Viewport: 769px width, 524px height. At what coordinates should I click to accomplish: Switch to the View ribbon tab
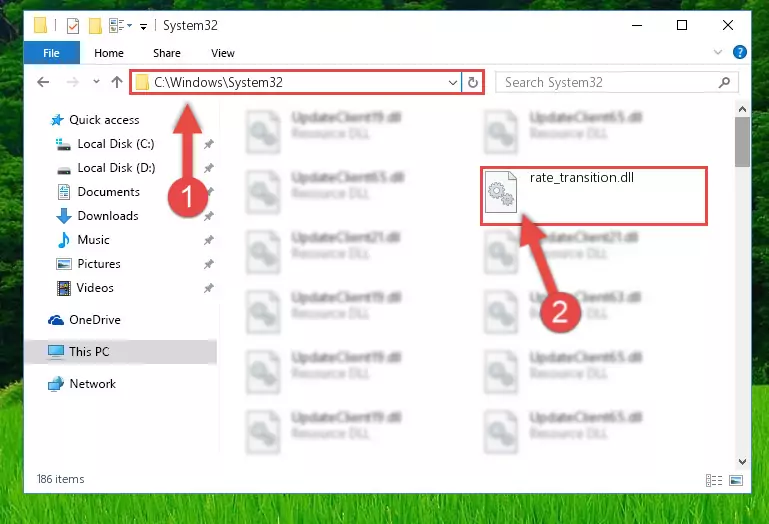point(223,53)
